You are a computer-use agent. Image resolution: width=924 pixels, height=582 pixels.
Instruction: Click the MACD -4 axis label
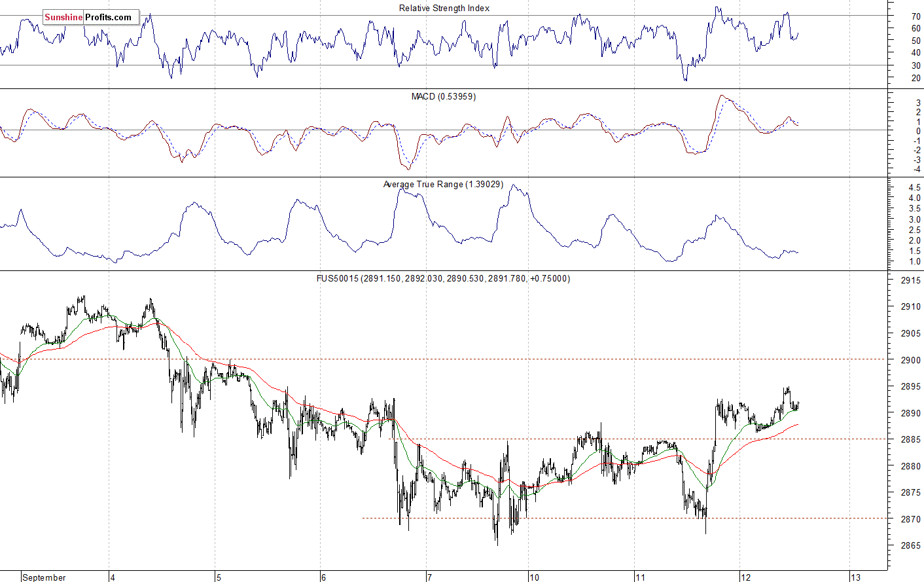tap(917, 170)
